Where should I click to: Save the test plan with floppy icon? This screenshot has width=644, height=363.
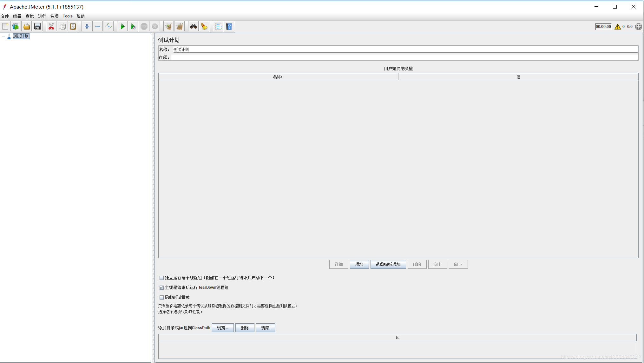pos(37,27)
